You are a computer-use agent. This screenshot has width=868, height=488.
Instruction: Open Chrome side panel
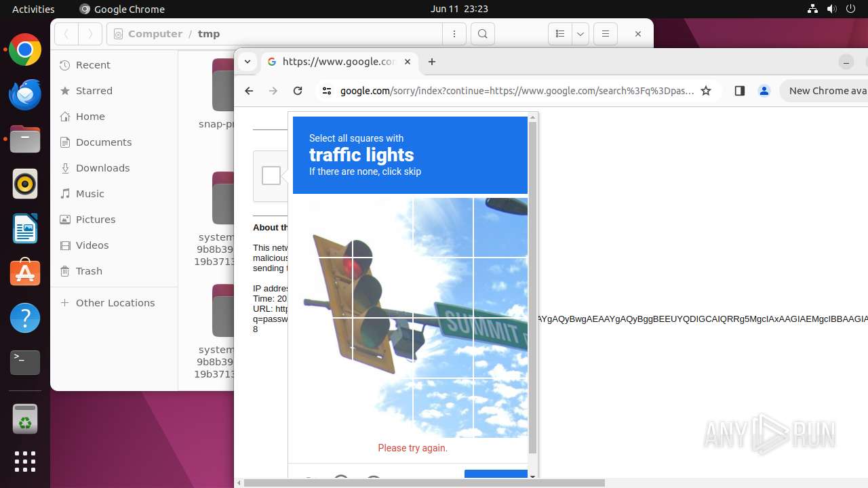click(740, 91)
